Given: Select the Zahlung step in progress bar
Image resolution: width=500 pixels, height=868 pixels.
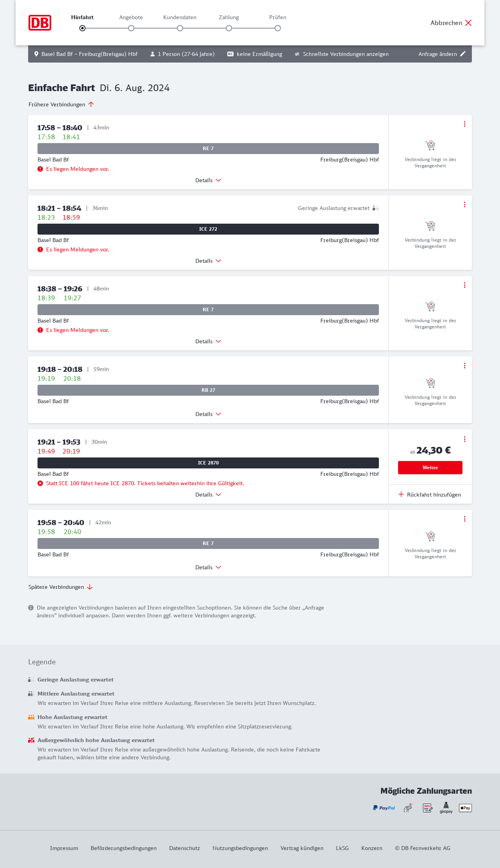Looking at the screenshot, I should 229,28.
